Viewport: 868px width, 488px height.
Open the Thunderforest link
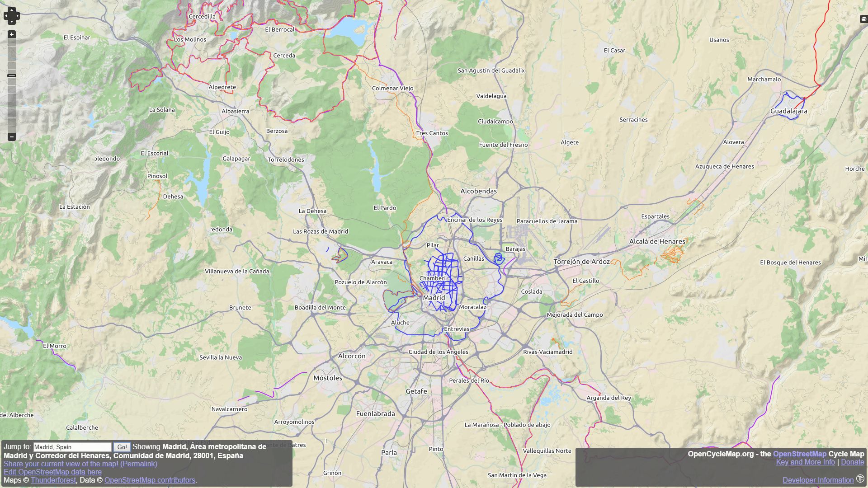tap(53, 480)
